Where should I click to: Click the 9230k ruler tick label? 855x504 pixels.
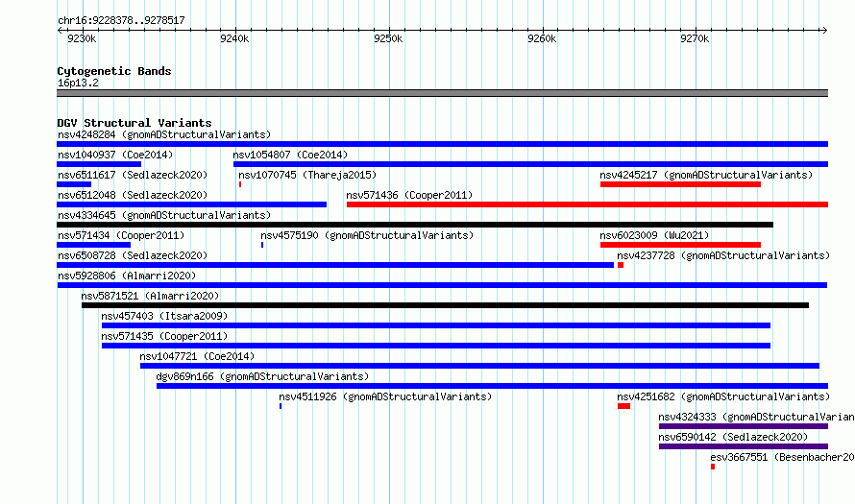(x=82, y=38)
